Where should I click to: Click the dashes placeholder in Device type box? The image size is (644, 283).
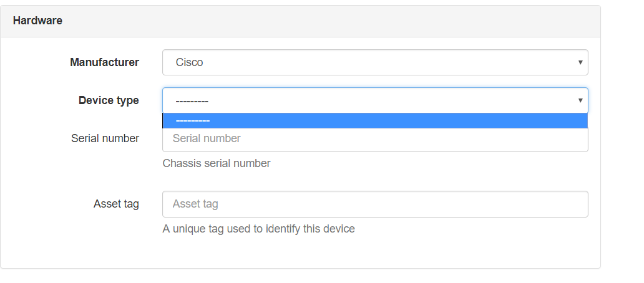[192, 101]
